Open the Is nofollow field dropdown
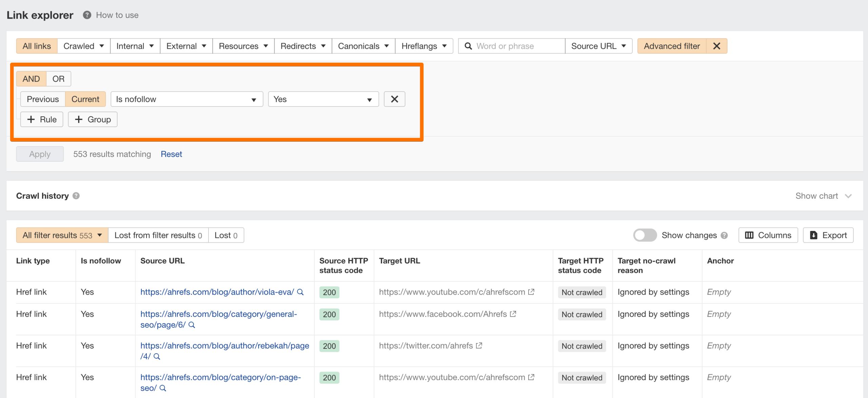Viewport: 868px width, 398px height. pyautogui.click(x=186, y=99)
